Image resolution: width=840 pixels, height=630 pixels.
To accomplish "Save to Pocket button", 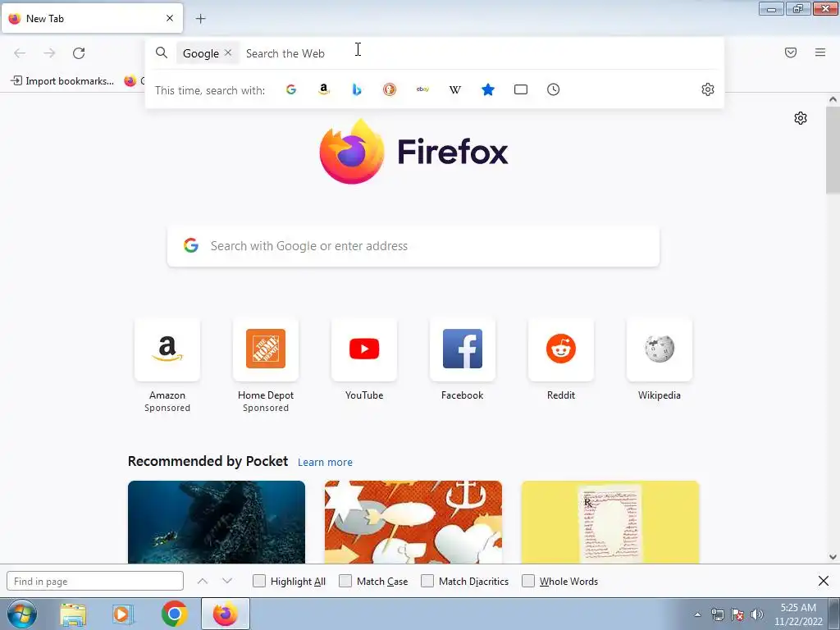I will pyautogui.click(x=791, y=52).
